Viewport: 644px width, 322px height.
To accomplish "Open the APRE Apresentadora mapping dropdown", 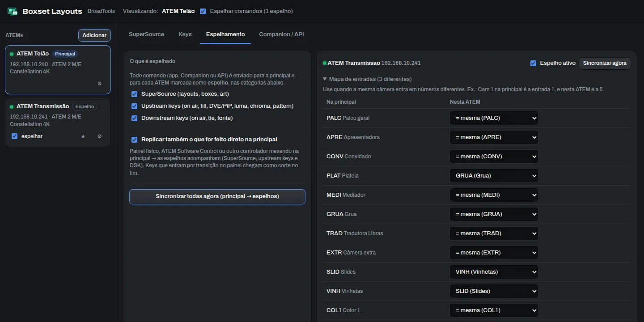I will (x=494, y=137).
